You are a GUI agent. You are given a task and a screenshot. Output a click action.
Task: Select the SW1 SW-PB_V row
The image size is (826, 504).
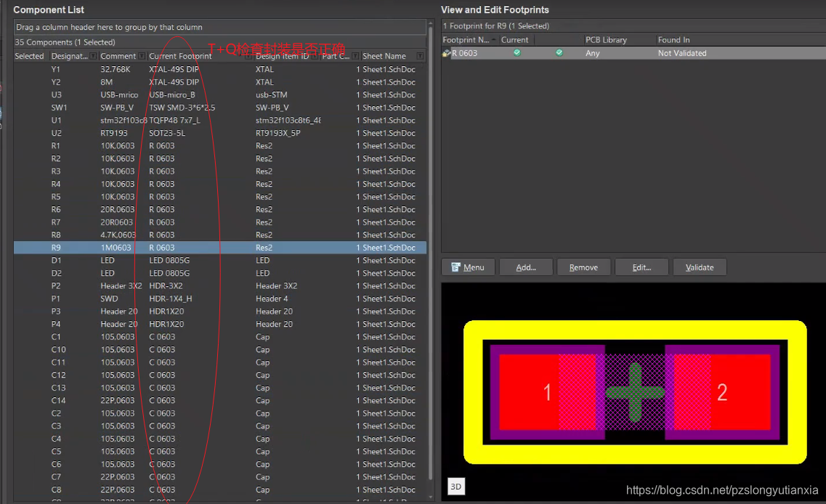point(219,107)
